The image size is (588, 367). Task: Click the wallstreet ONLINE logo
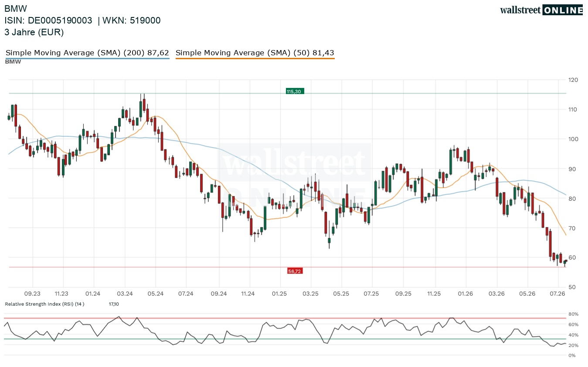coord(541,10)
